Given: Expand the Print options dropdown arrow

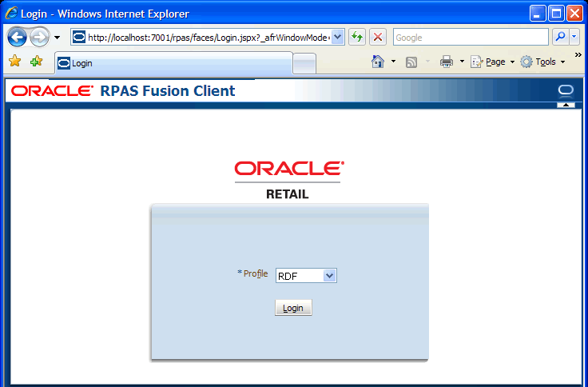Looking at the screenshot, I should pos(462,62).
